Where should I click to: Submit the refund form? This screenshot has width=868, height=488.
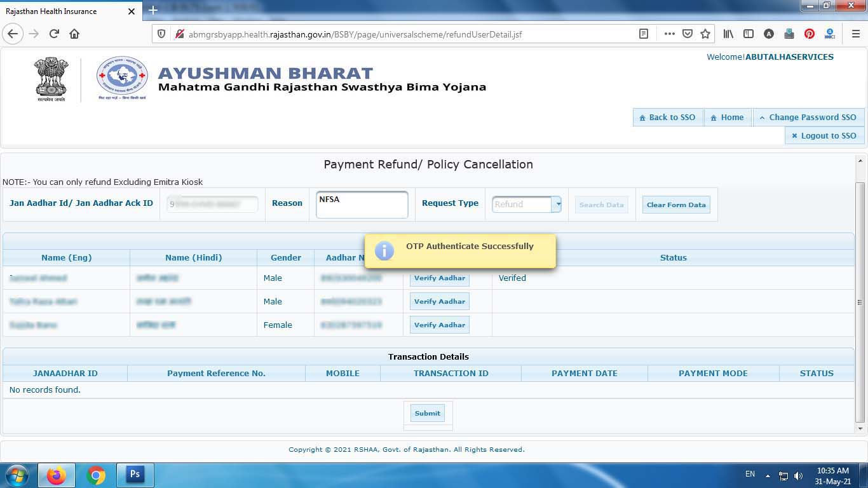428,413
